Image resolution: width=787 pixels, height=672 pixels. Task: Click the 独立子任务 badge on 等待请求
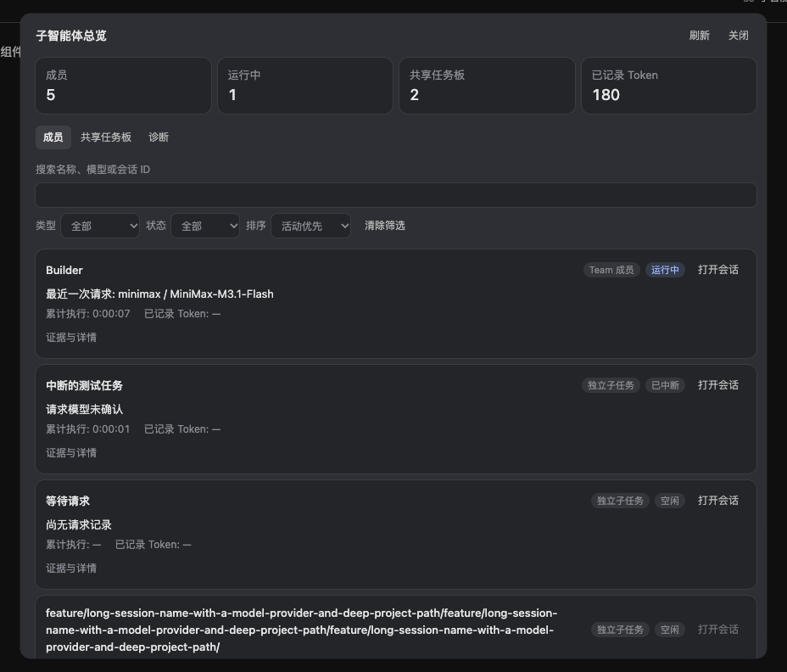click(x=621, y=501)
